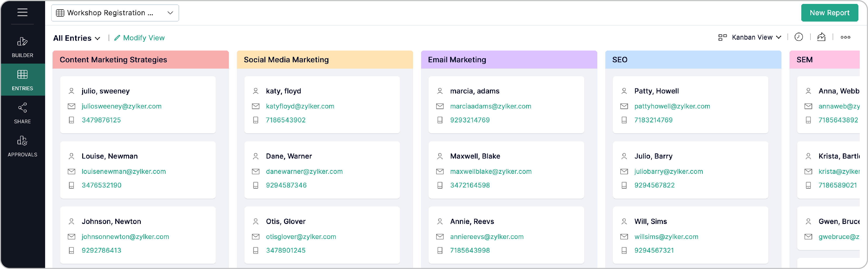Click the New Report button
The width and height of the screenshot is (868, 269).
[829, 13]
